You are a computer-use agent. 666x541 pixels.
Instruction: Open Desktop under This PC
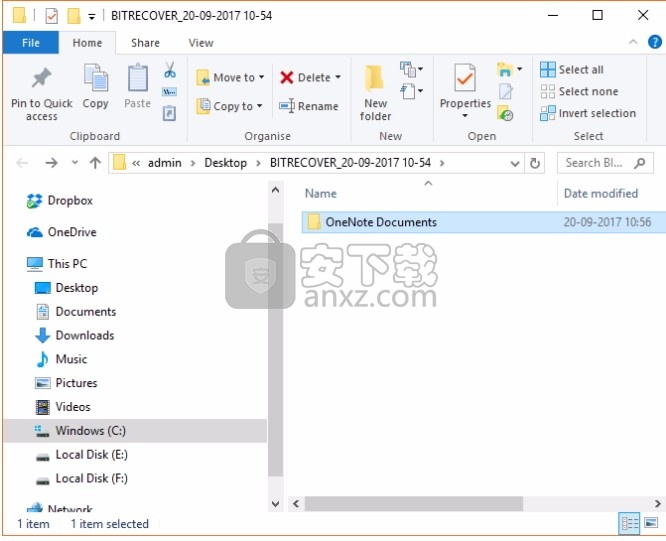66,288
